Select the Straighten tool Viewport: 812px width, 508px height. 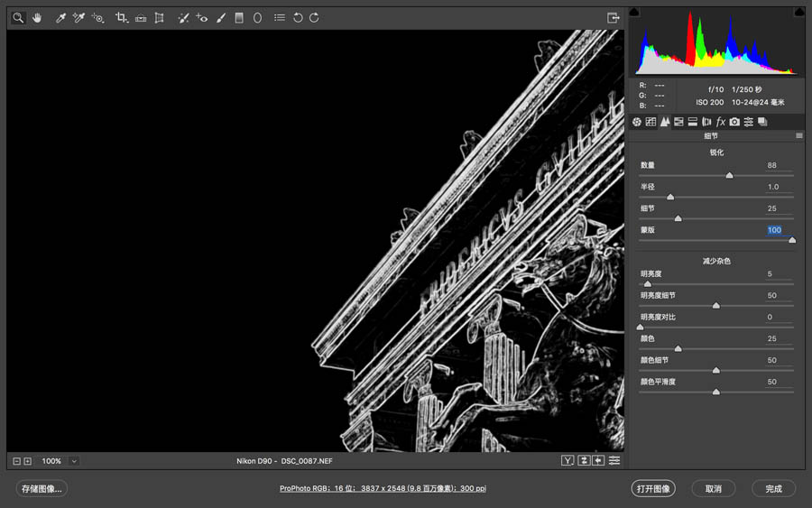coord(141,18)
